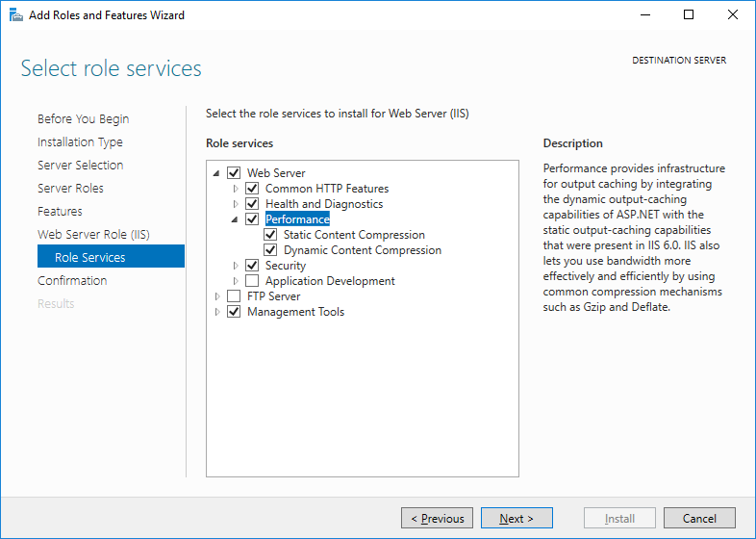This screenshot has width=756, height=539.
Task: Open the Installation Type step
Action: click(x=80, y=141)
